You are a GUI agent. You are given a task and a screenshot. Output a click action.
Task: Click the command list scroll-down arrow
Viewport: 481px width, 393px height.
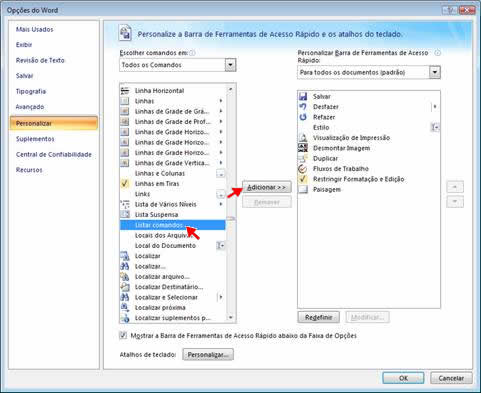(x=231, y=318)
